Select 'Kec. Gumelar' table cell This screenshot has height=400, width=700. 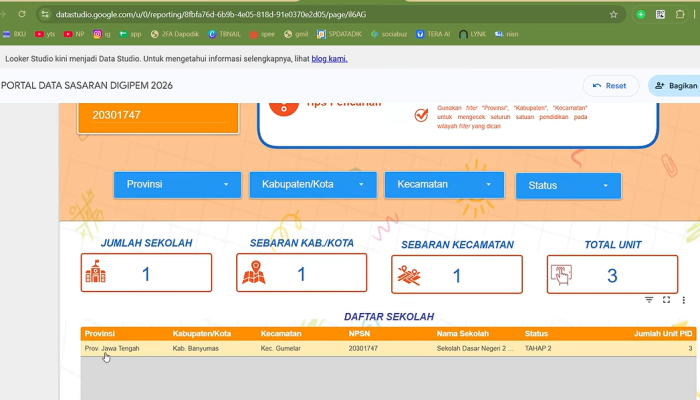pos(281,348)
